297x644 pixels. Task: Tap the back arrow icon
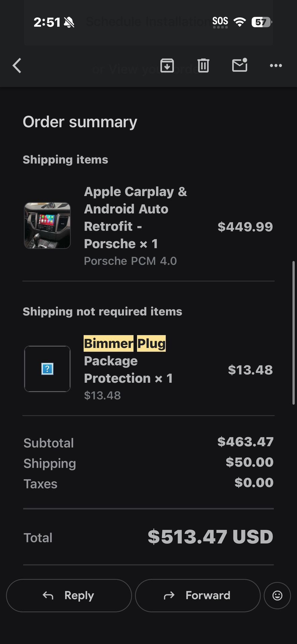tap(17, 65)
